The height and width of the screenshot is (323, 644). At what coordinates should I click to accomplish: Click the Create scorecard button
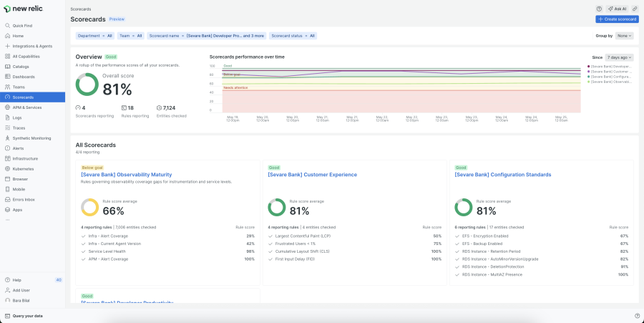pos(617,19)
